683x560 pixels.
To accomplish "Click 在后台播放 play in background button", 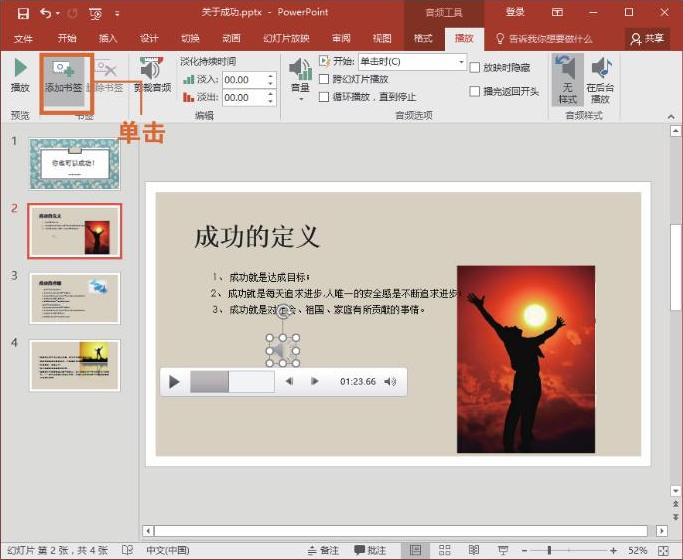I will click(x=600, y=80).
